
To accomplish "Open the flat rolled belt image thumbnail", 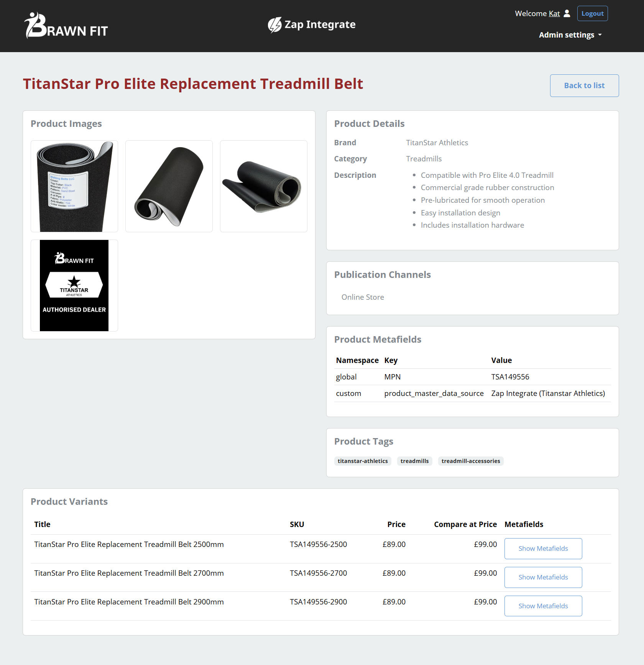I will (x=264, y=186).
